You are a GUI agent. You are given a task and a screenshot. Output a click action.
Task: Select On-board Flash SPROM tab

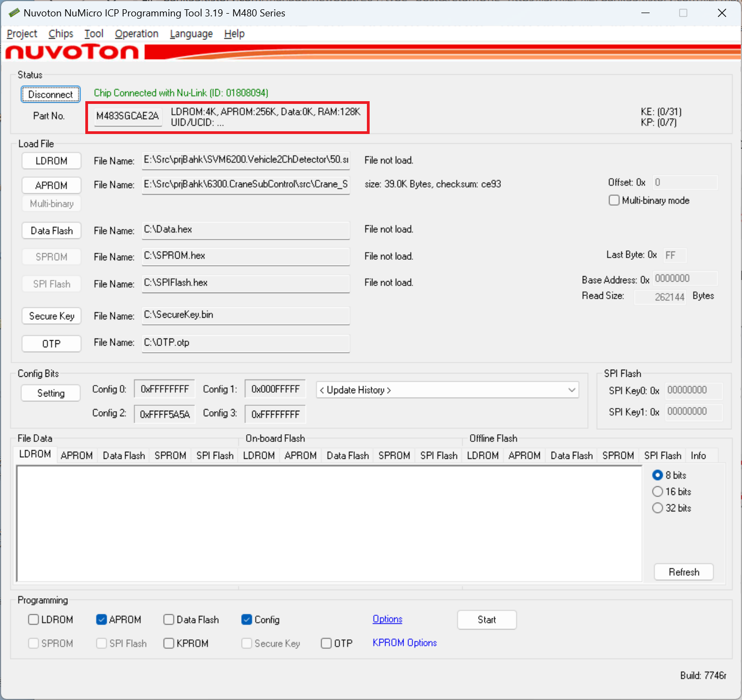tap(394, 456)
